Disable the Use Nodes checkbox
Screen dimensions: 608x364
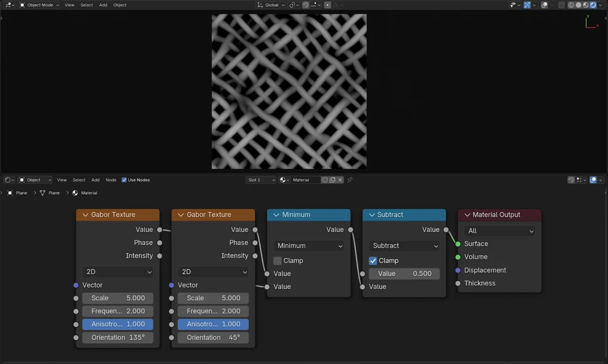pos(124,180)
